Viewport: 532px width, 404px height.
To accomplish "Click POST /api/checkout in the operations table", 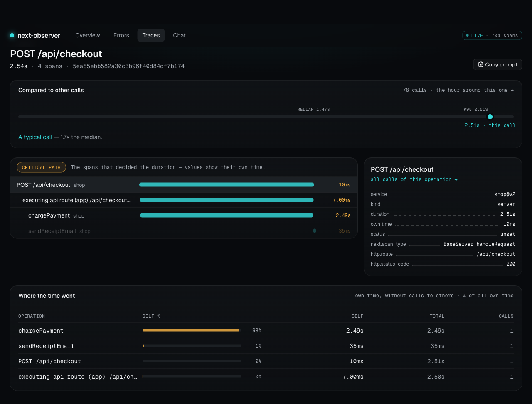I will pos(49,361).
